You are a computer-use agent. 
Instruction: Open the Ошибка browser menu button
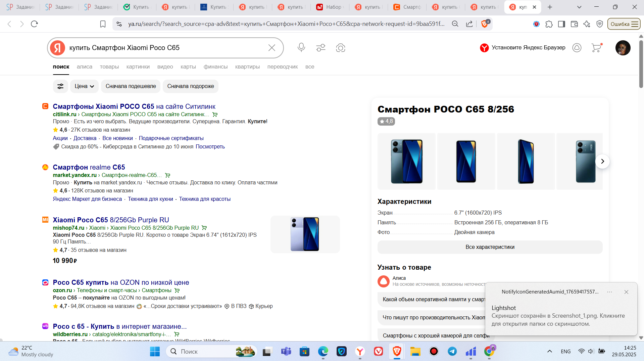[x=624, y=24]
